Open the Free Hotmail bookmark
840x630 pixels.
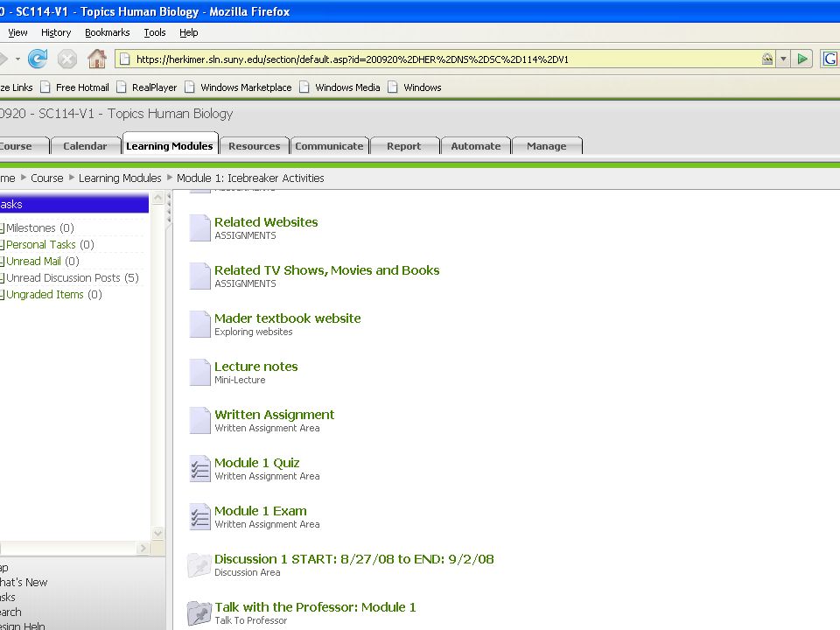(x=75, y=87)
